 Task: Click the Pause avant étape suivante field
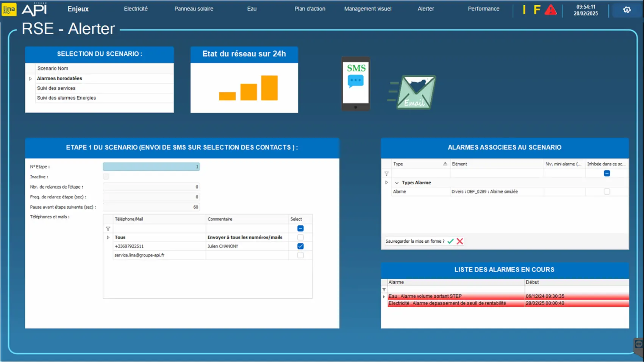pos(151,207)
